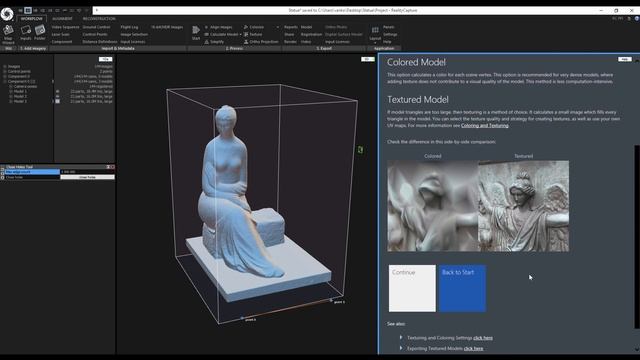This screenshot has height=360, width=640.
Task: Open the dropdown arrow next to Colorize
Action: [278, 27]
